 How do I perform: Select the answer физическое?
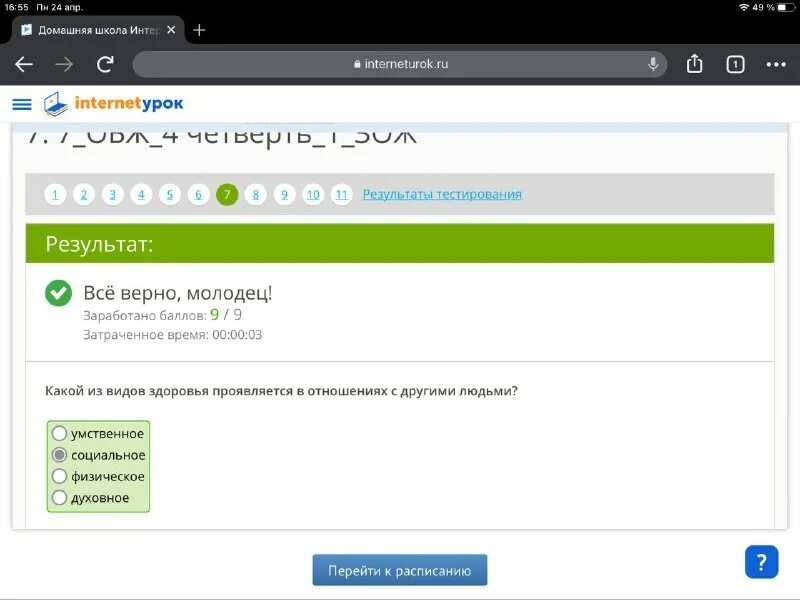(59, 475)
